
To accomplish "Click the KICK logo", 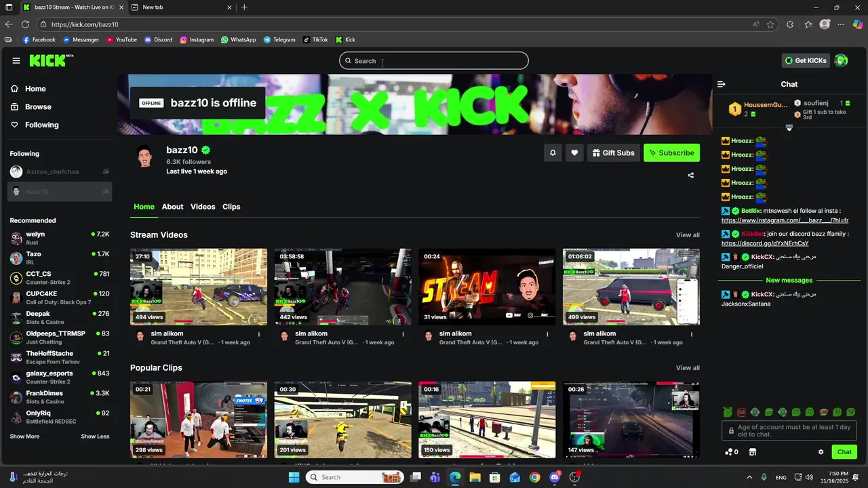I will [51, 60].
